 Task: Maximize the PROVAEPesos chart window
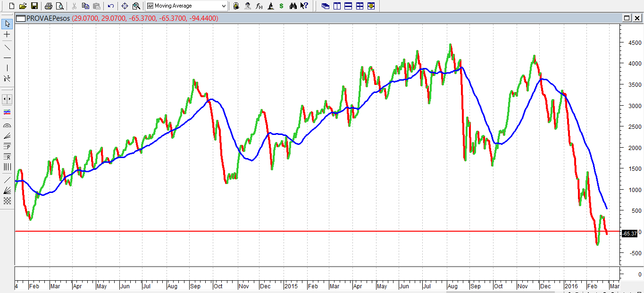click(627, 18)
